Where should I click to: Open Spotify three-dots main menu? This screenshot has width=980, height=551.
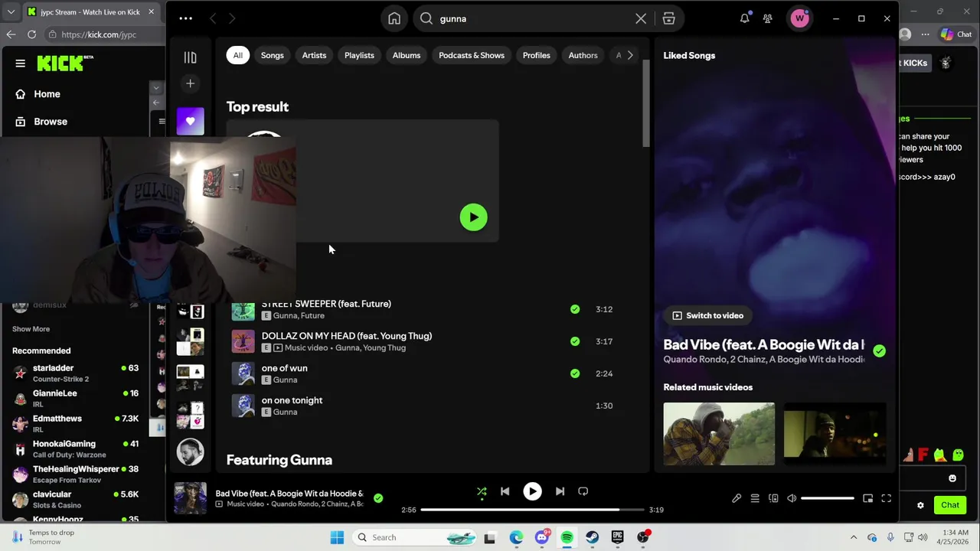[x=186, y=18]
